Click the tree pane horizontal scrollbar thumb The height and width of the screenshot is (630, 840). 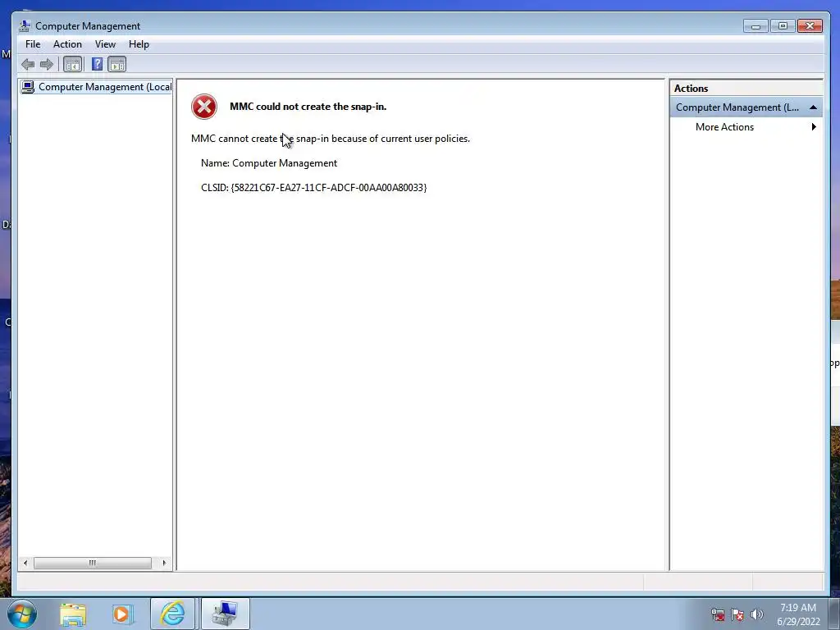92,563
